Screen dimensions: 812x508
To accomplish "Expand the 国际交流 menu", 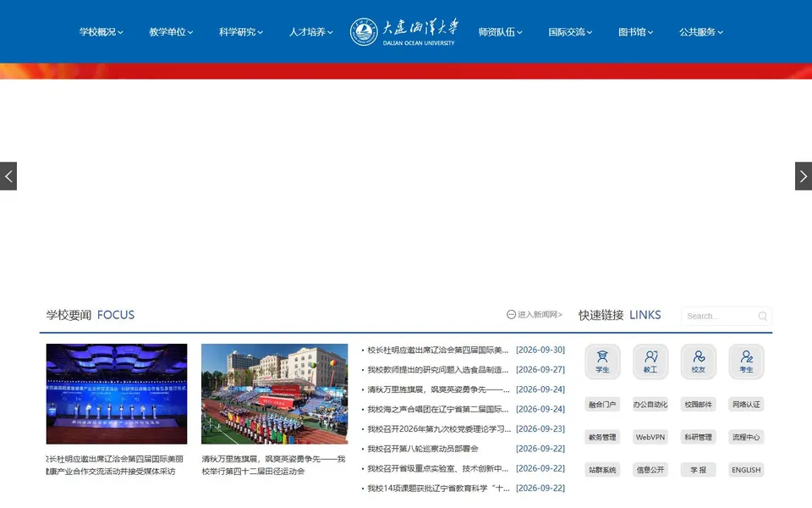I will coord(570,32).
